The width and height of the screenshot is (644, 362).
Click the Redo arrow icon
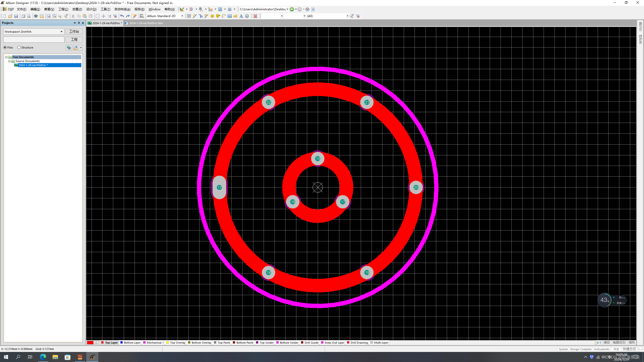(128, 16)
